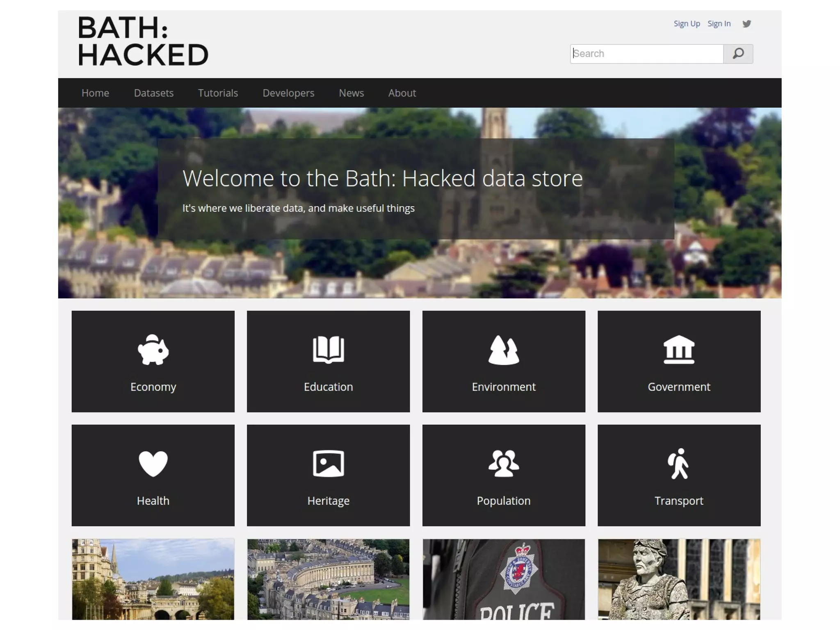Go to the Datasets menu item
This screenshot has height=630, width=840.
154,93
